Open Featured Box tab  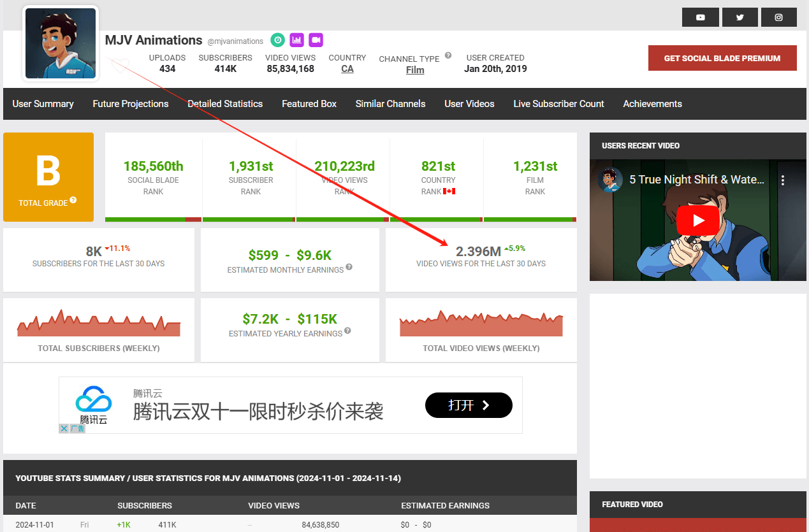coord(309,104)
